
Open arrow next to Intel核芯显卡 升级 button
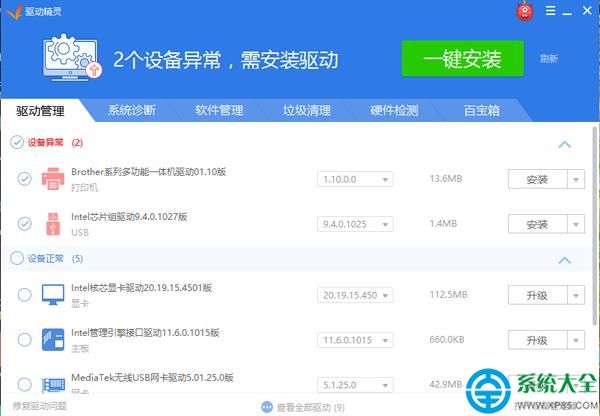[x=576, y=295]
